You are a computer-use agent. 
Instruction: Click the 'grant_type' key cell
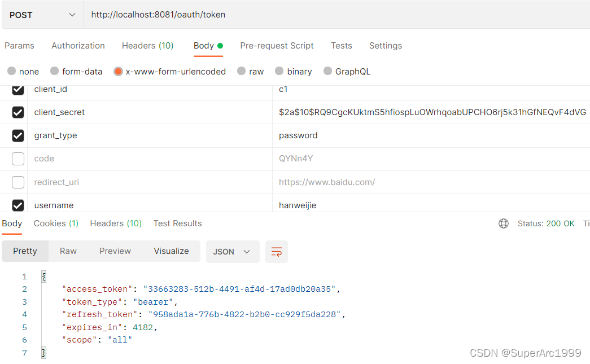[150, 136]
